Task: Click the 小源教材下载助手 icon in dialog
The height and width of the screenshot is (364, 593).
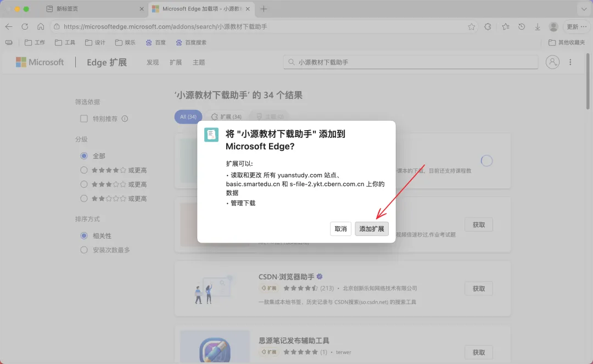Action: (x=211, y=135)
